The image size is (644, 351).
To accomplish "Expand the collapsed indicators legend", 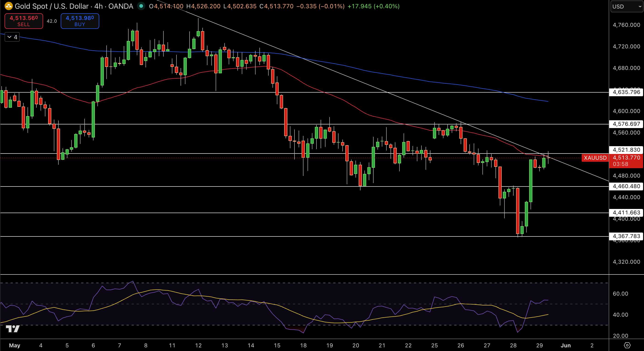I will (x=12, y=37).
